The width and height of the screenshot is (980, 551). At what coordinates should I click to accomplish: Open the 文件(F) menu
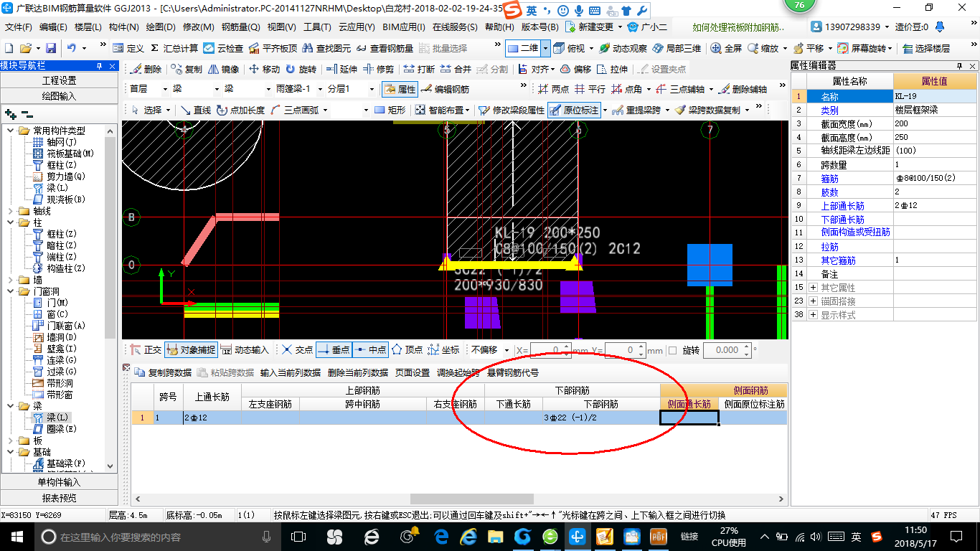click(x=19, y=27)
